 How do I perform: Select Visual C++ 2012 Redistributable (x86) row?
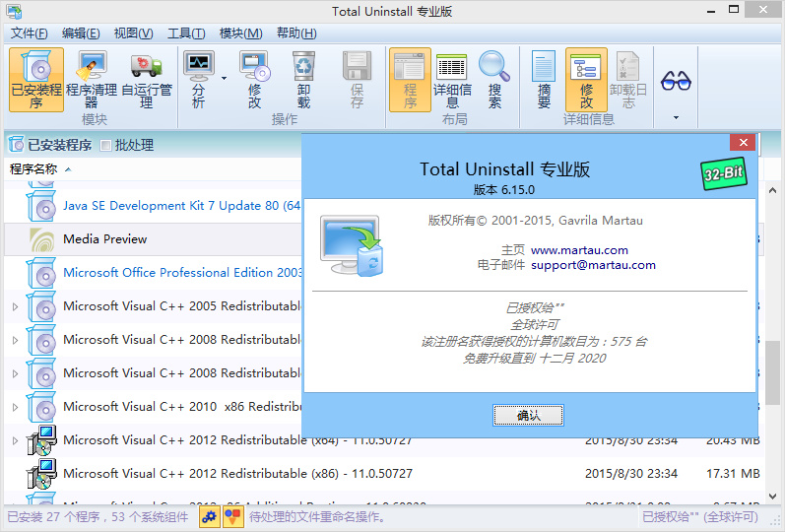pyautogui.click(x=384, y=474)
